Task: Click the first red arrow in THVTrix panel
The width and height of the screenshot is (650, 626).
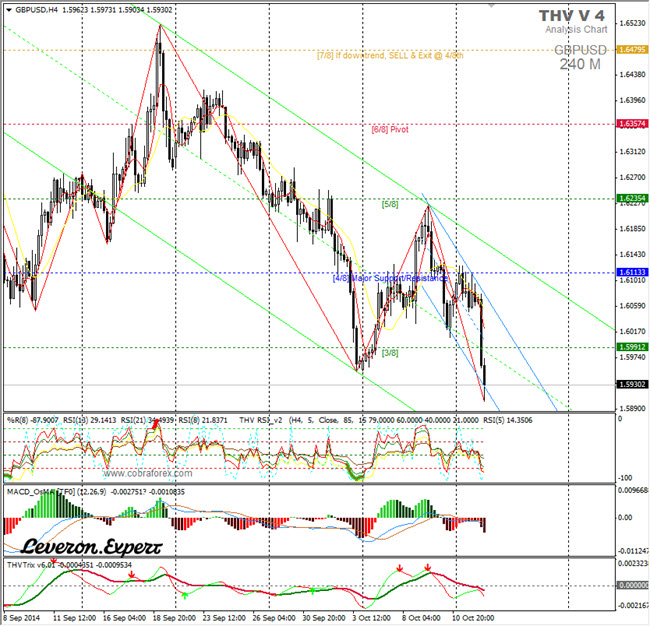Action: pyautogui.click(x=131, y=575)
